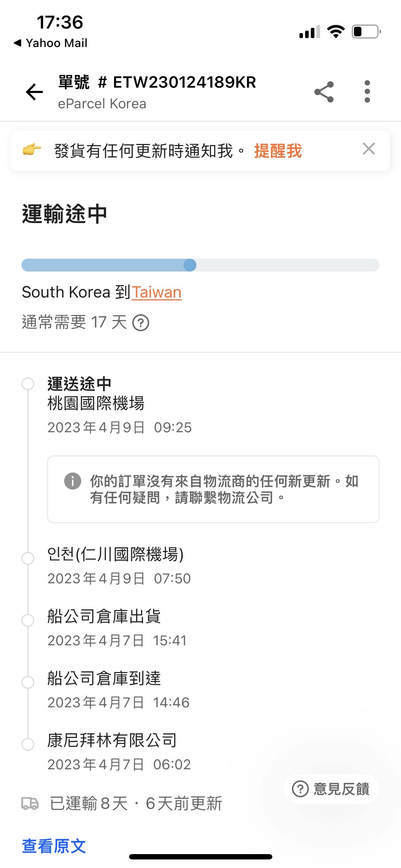Image resolution: width=401 pixels, height=868 pixels.
Task: Tap the info icon in notice box
Action: click(x=73, y=481)
